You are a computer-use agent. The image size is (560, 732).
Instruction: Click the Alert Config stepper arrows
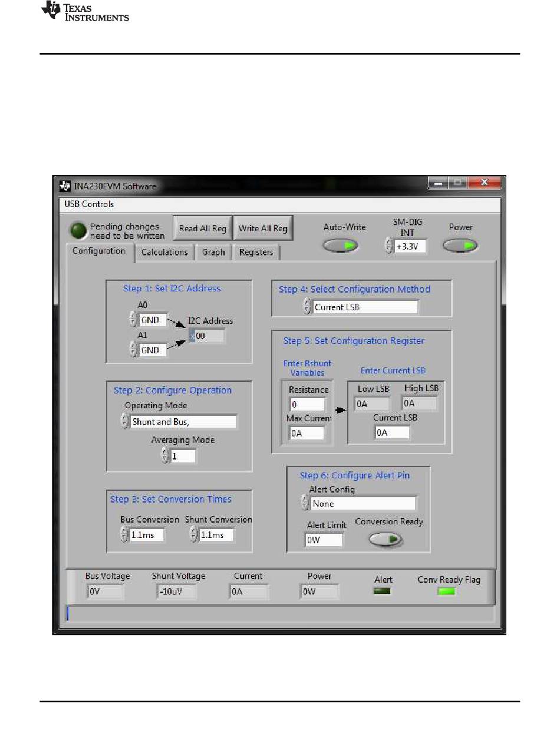pos(305,503)
